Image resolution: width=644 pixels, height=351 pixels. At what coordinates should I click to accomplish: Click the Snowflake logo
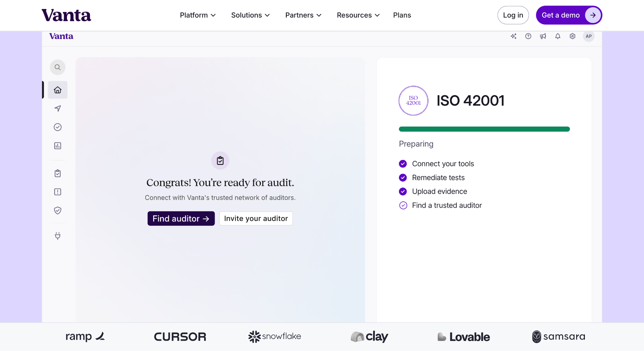tap(275, 337)
